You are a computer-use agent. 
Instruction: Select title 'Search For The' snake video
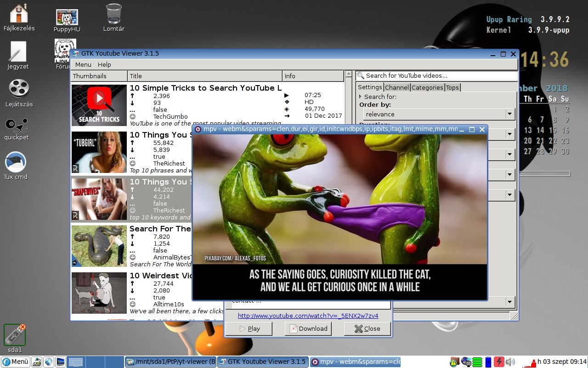point(160,229)
